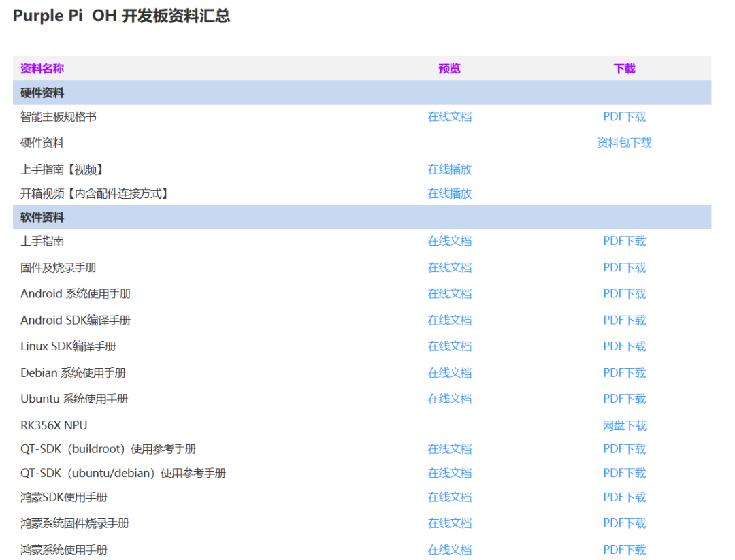This screenshot has width=735, height=560.
Task: Open 在线文档 for 鸿蒙SDK使用手册
Action: (x=449, y=497)
